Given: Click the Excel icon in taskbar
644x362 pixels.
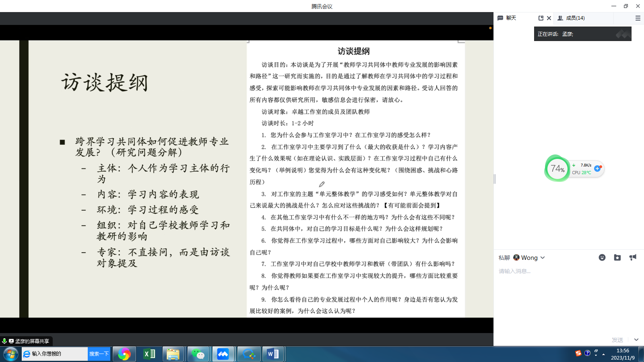Looking at the screenshot, I should coord(149,354).
